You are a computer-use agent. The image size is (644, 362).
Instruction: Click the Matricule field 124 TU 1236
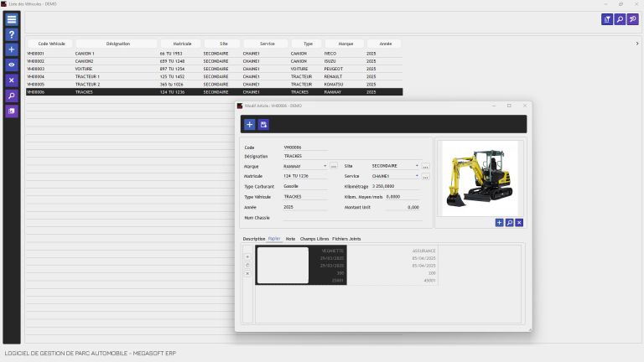305,176
